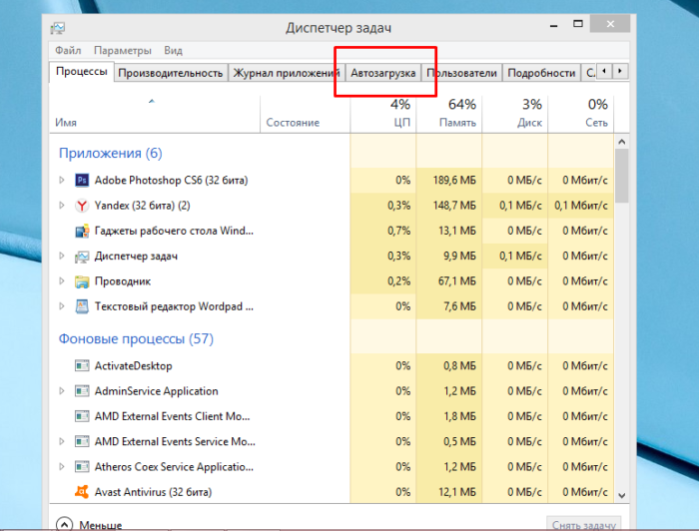Click the Проводник folder icon

pos(82,281)
